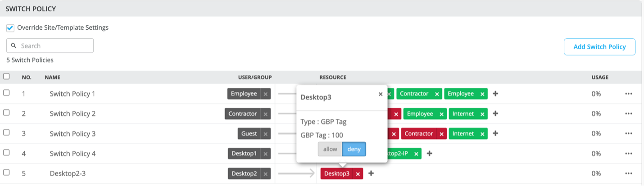
Task: Set Desktop3 resource to allow
Action: coord(330,149)
